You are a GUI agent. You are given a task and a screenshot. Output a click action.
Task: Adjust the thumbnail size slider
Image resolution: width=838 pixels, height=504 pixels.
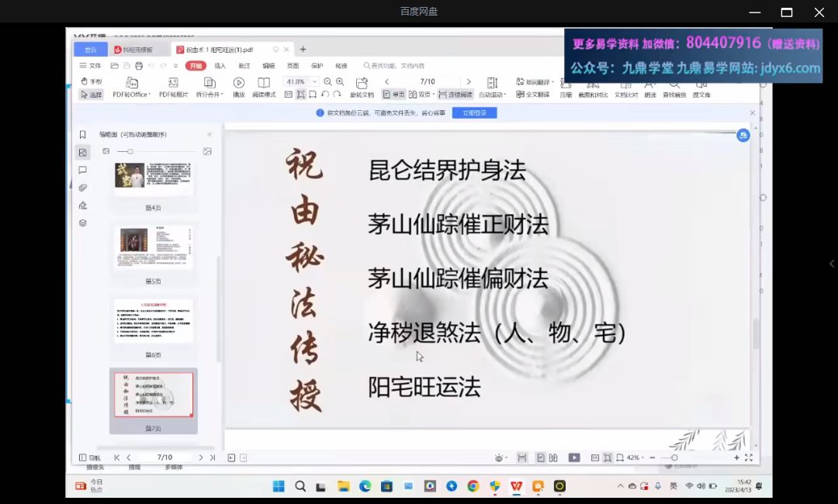click(130, 152)
